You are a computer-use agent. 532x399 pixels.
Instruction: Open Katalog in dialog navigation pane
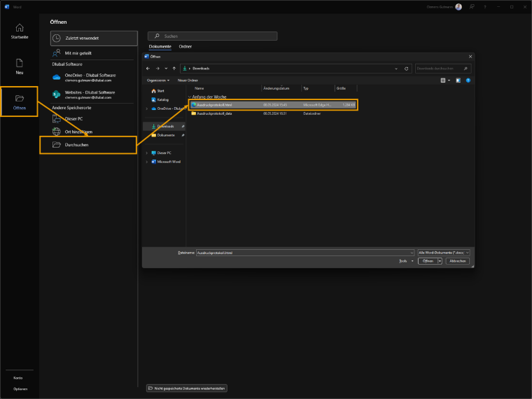point(160,99)
